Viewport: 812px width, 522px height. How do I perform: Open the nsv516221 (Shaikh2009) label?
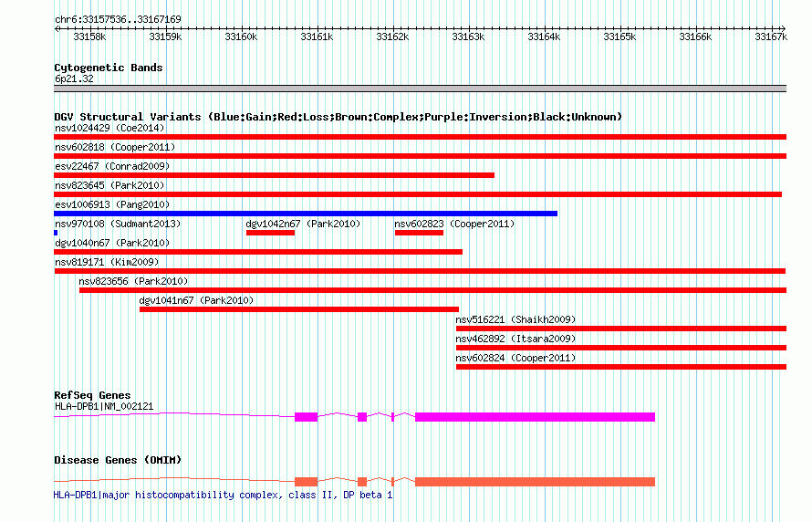click(515, 319)
